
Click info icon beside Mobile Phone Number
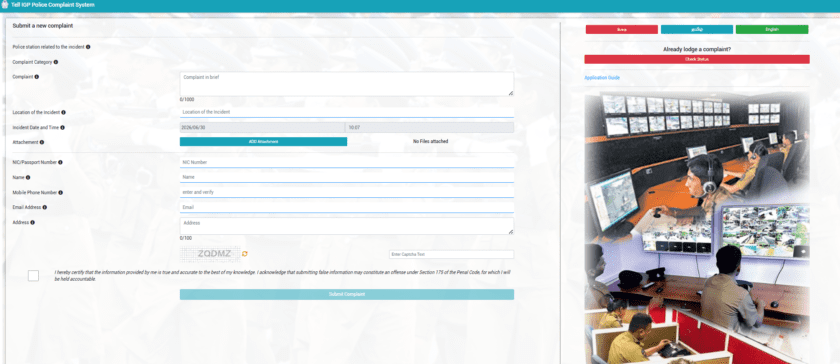pos(61,192)
